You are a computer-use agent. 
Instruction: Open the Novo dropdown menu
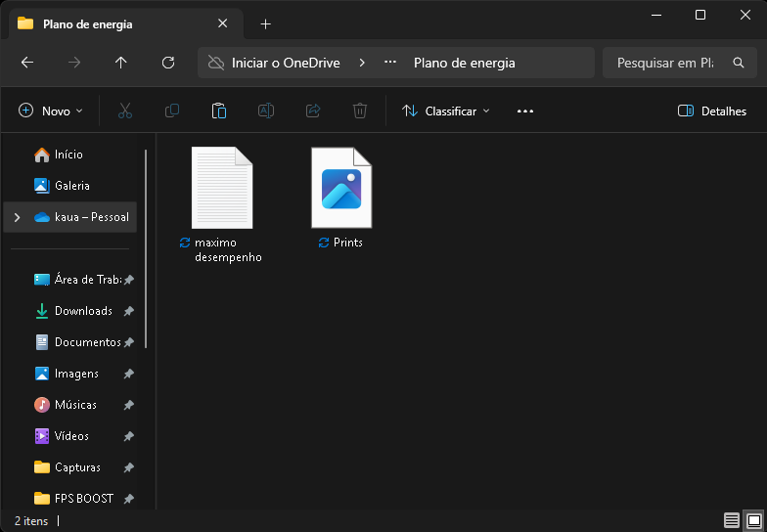click(51, 111)
